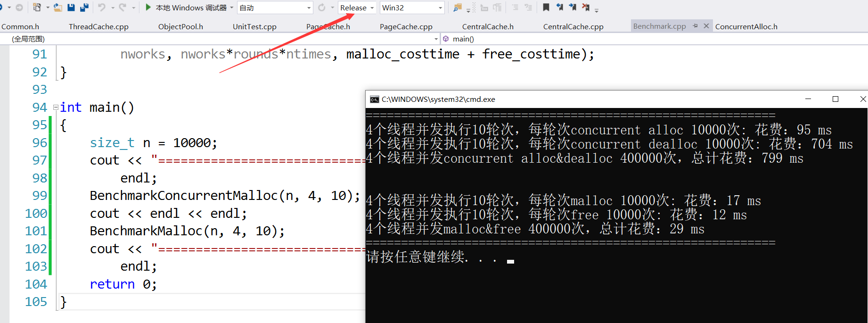The image size is (868, 323).
Task: Open the main() member navigation dropdown
Action: (x=654, y=39)
